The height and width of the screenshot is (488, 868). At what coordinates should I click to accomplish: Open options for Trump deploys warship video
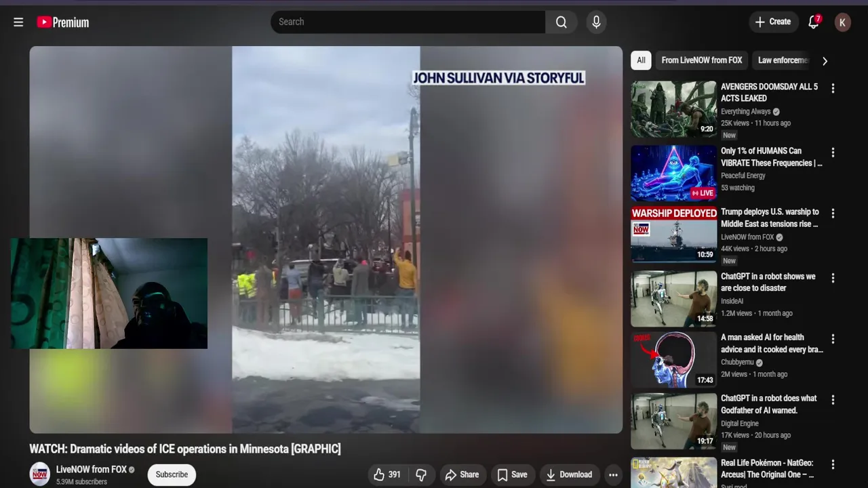tap(833, 213)
